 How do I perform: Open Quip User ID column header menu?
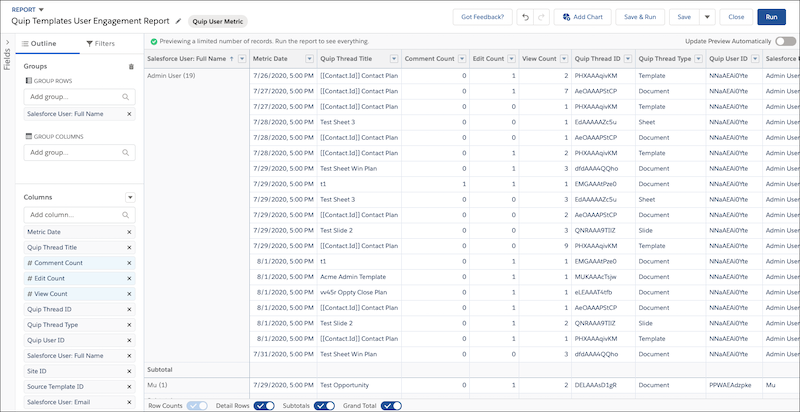tap(755, 59)
